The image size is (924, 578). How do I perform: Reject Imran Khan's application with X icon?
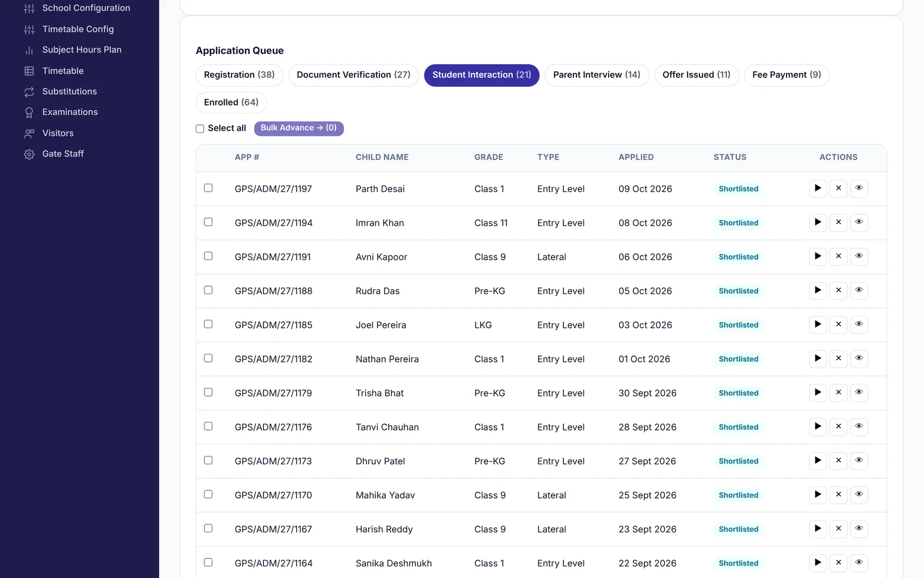pos(839,223)
